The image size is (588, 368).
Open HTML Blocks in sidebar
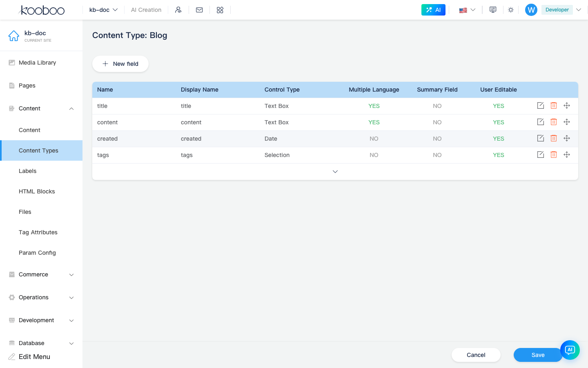pyautogui.click(x=41, y=191)
